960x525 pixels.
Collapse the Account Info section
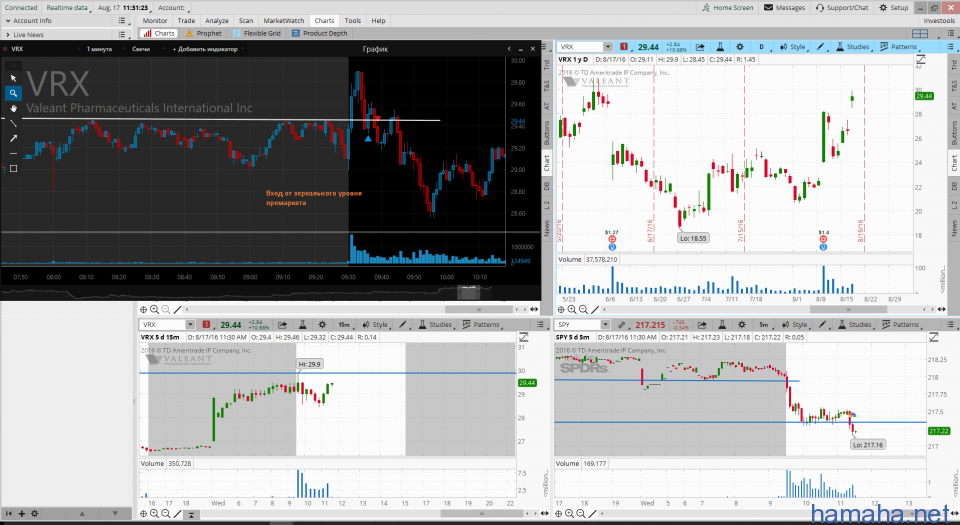point(8,21)
